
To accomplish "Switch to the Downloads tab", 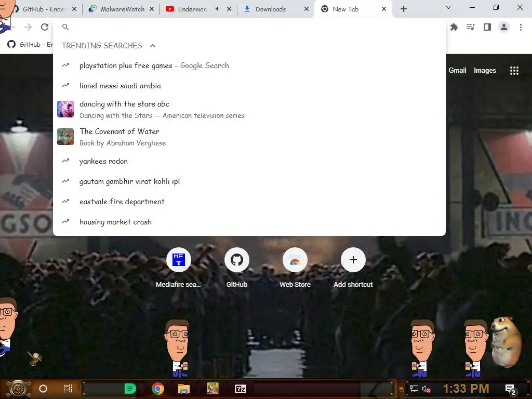I will coord(271,9).
